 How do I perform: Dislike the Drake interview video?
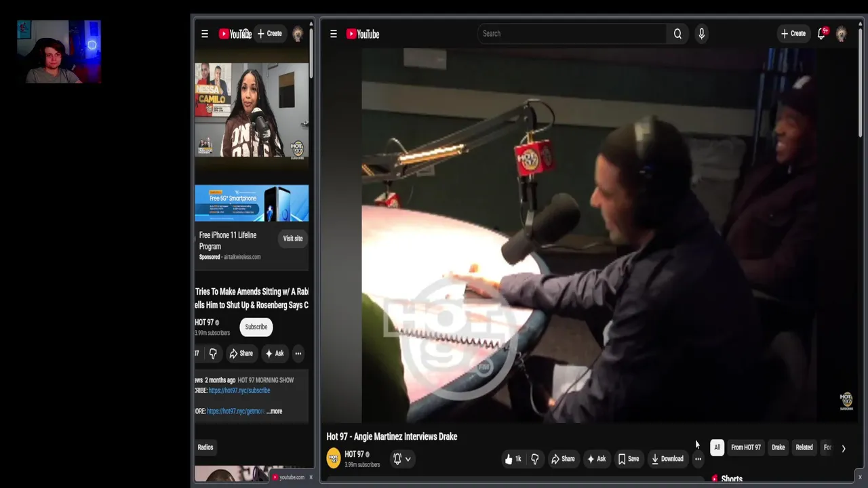point(534,459)
